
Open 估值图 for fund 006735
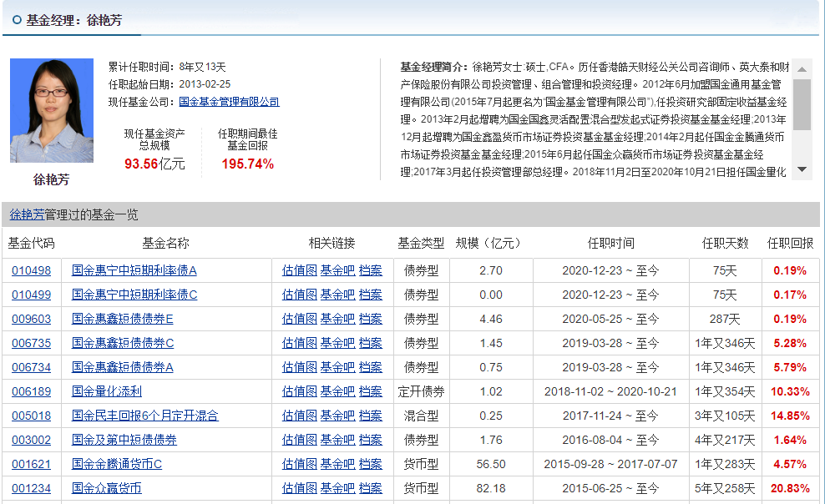(300, 343)
